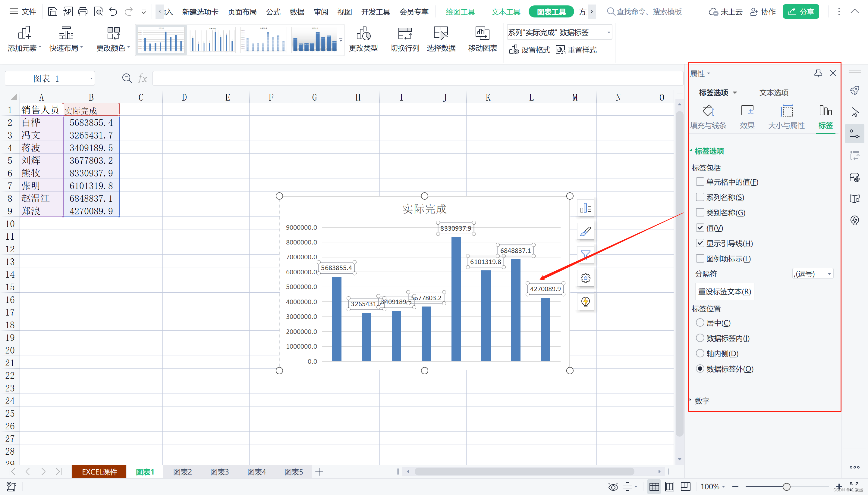This screenshot has height=495, width=868.
Task: Click the horizontal scrollbar
Action: pyautogui.click(x=524, y=472)
